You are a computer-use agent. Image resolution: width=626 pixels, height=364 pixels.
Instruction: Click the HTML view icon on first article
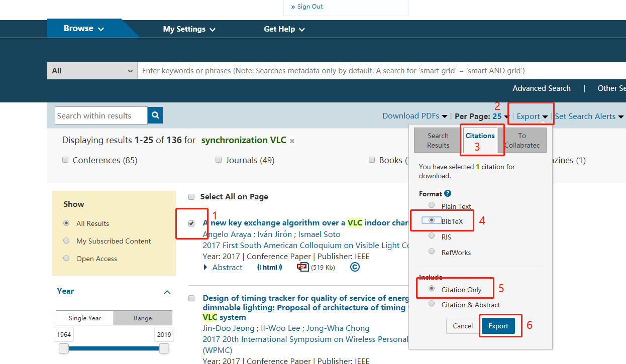tap(270, 267)
